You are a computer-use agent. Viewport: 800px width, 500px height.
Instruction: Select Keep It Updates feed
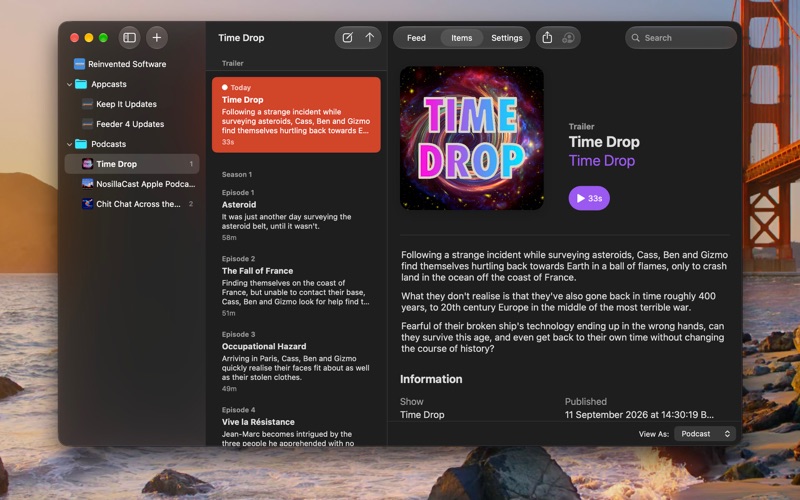coord(132,104)
